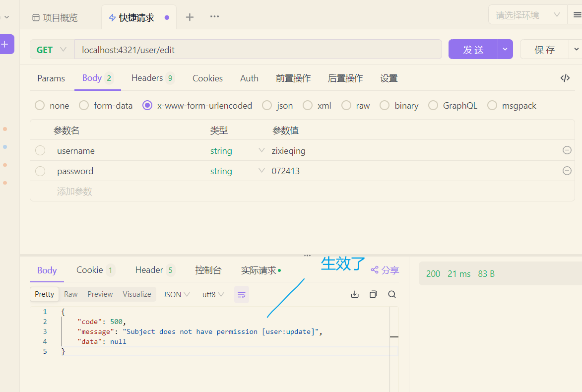Switch to the Cookies tab
This screenshot has width=582, height=392.
click(207, 78)
